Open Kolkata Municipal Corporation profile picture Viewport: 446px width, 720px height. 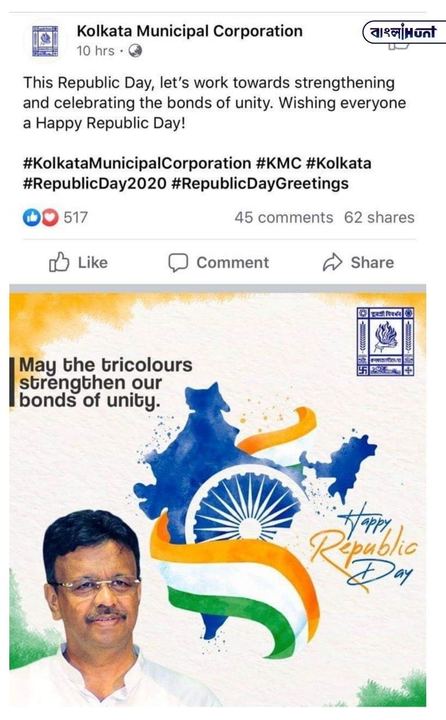pyautogui.click(x=45, y=41)
